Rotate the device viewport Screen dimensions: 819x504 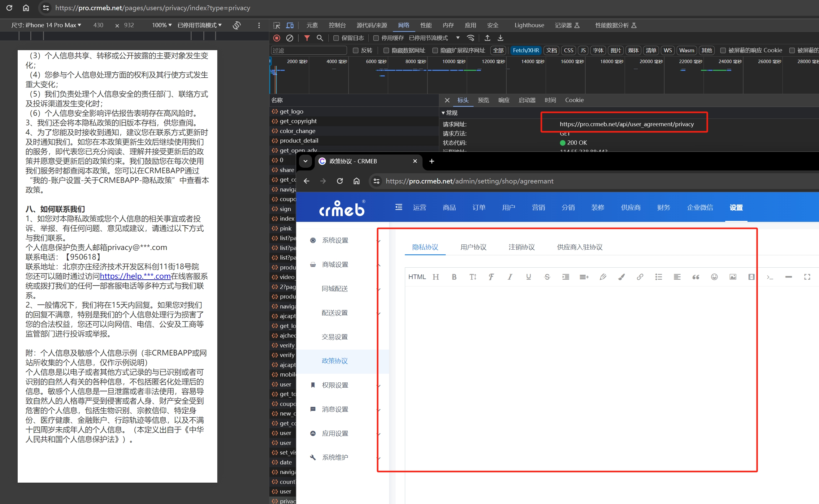pyautogui.click(x=237, y=25)
